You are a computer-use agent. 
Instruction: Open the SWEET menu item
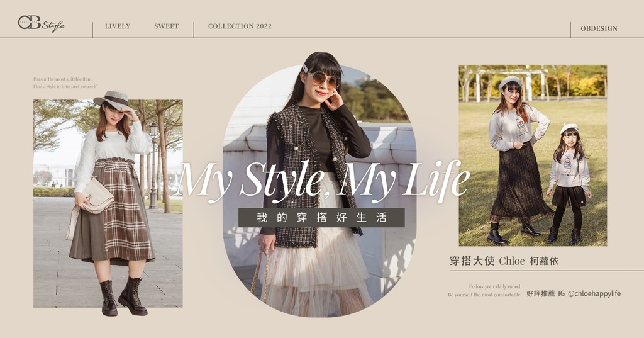click(x=166, y=26)
